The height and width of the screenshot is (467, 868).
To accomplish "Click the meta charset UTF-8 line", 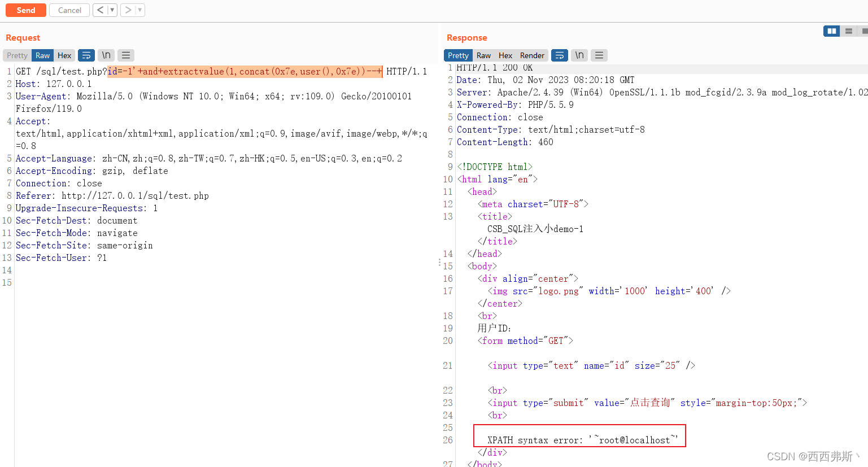I will coord(533,204).
